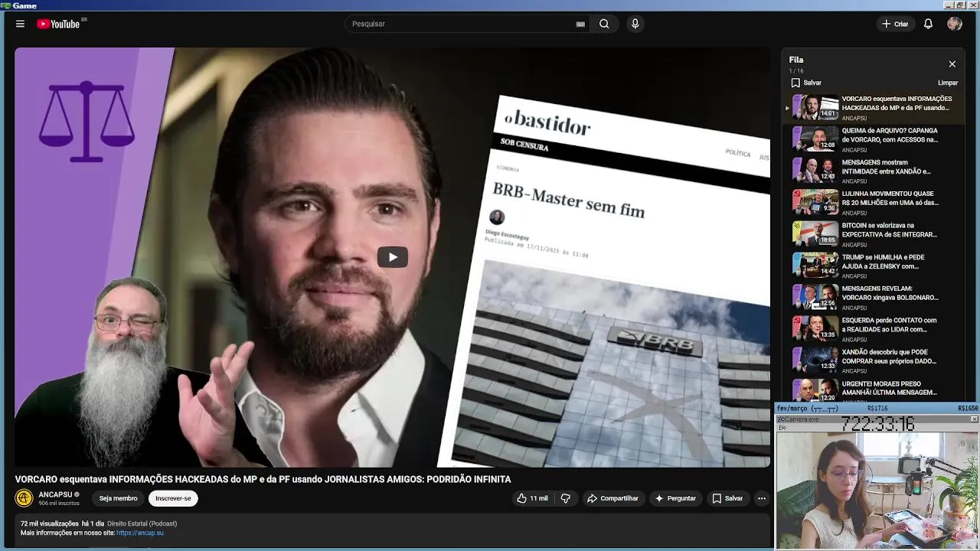The height and width of the screenshot is (551, 980).
Task: Click 'Direito Estatal (Podcast)' in description
Action: click(x=142, y=523)
